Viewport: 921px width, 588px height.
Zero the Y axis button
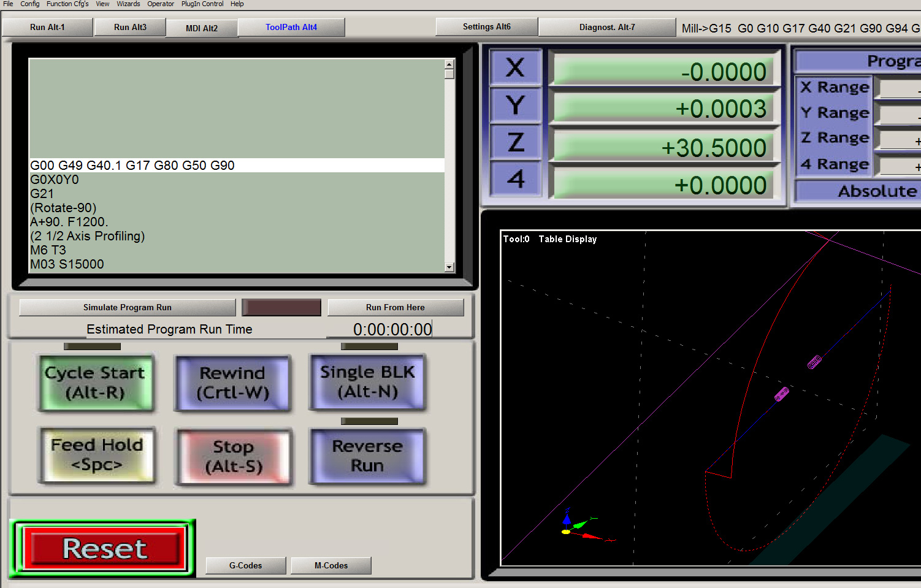point(516,105)
